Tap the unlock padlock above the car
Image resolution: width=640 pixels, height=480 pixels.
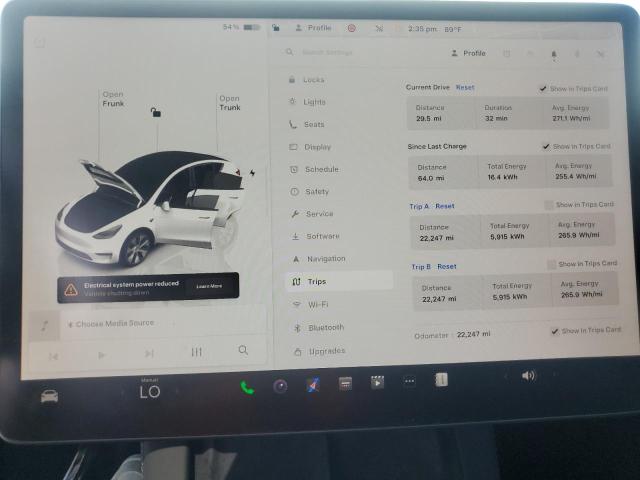coord(155,112)
